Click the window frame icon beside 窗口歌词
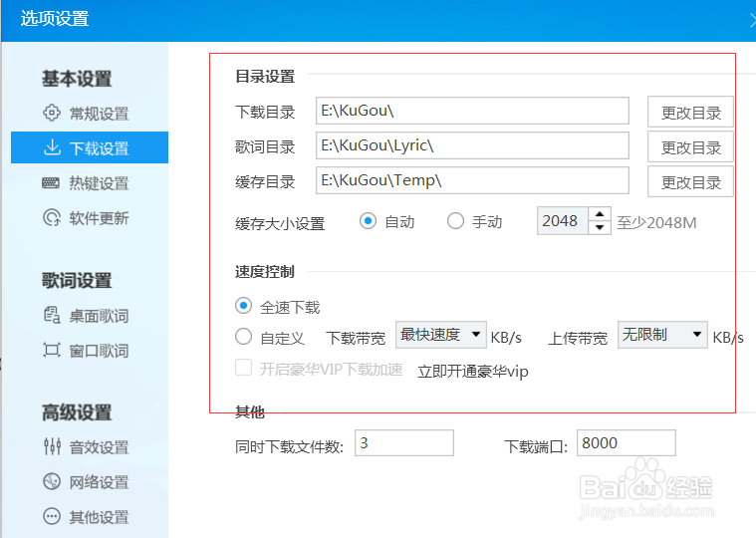 tap(52, 350)
